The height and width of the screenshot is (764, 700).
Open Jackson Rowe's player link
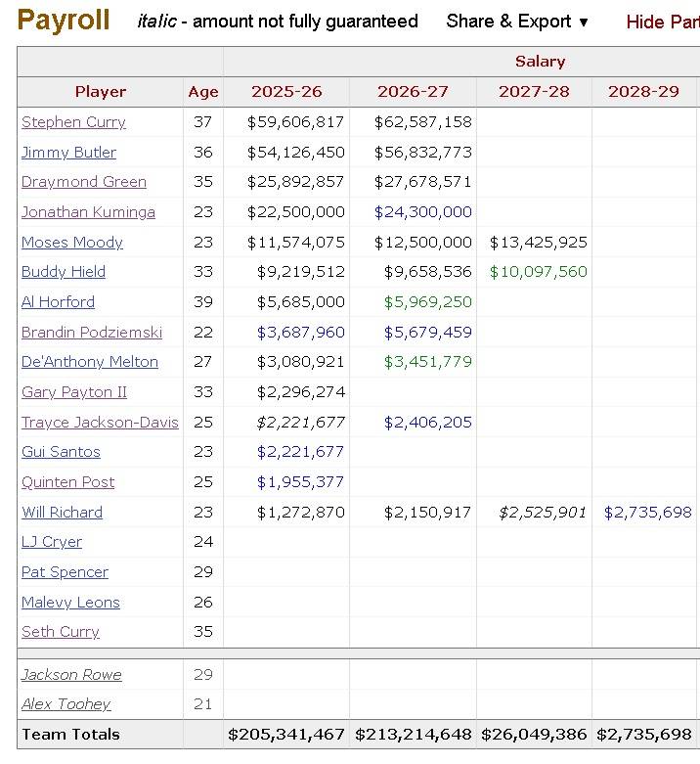71,675
